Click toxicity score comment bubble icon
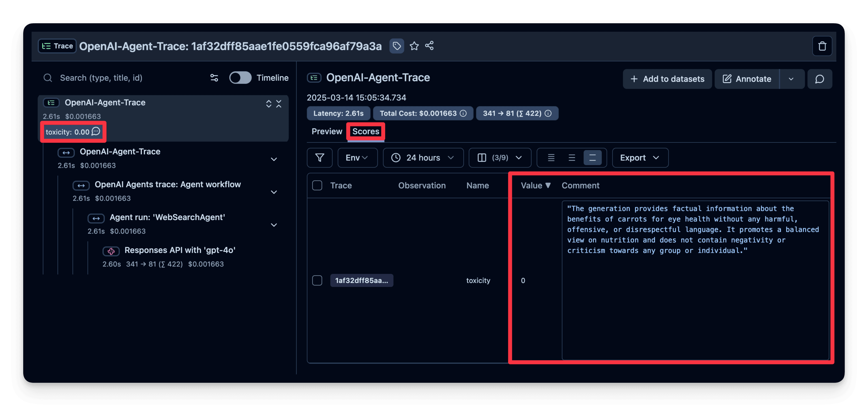This screenshot has width=868, height=406. click(x=96, y=131)
